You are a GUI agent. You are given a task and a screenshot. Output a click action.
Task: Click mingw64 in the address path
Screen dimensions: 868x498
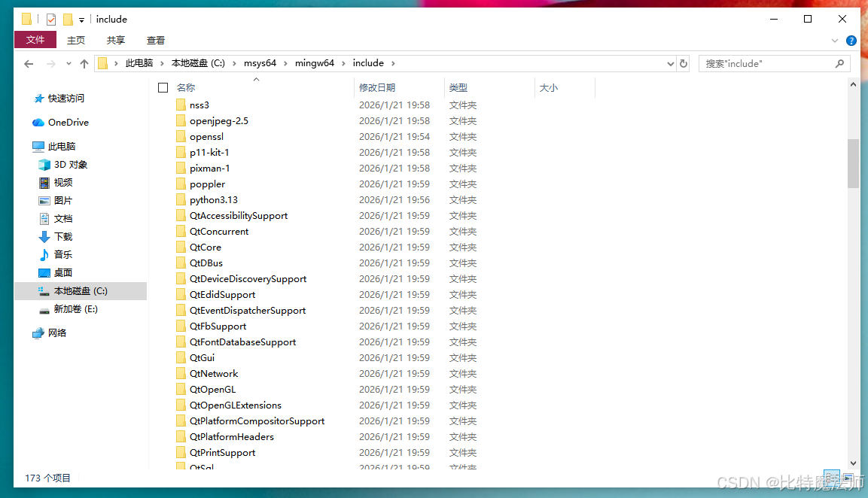click(x=315, y=63)
